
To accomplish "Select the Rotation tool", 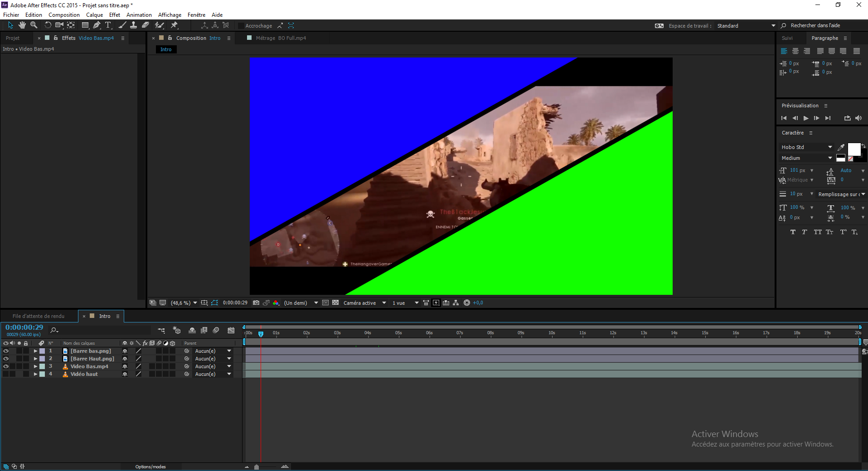I will (48, 25).
